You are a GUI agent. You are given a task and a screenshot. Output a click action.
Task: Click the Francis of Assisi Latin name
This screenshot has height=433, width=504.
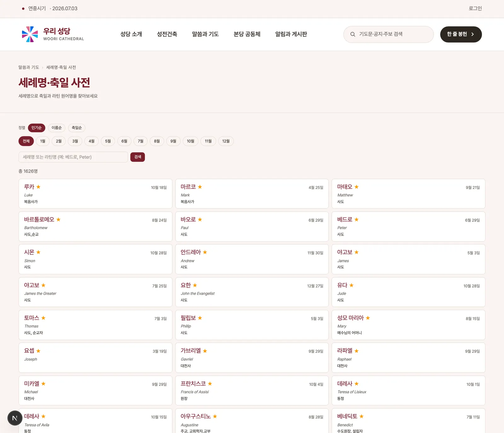click(x=195, y=392)
